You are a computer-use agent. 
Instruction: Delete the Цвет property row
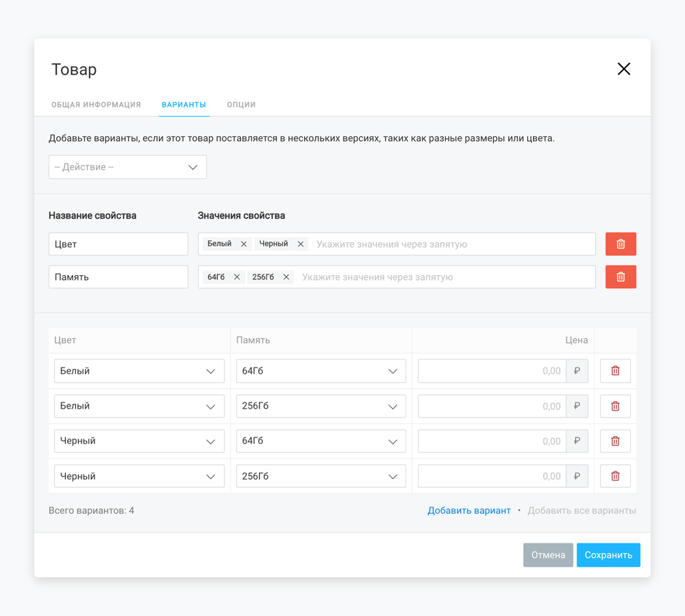[x=621, y=244]
